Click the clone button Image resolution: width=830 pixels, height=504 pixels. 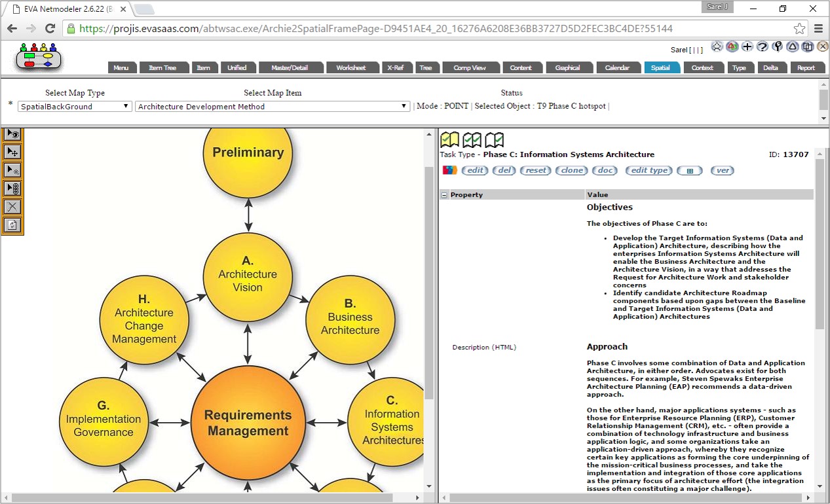tap(571, 170)
